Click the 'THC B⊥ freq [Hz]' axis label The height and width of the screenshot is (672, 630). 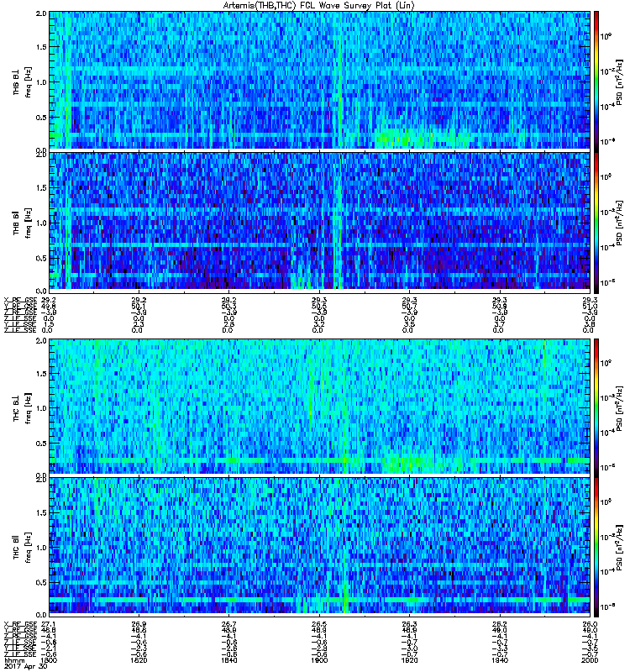[x=22, y=407]
